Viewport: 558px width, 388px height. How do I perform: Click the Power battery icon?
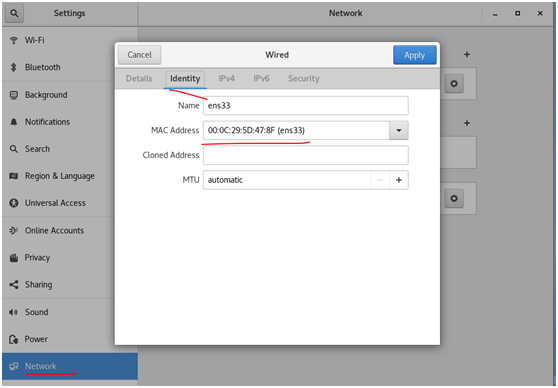coord(14,339)
